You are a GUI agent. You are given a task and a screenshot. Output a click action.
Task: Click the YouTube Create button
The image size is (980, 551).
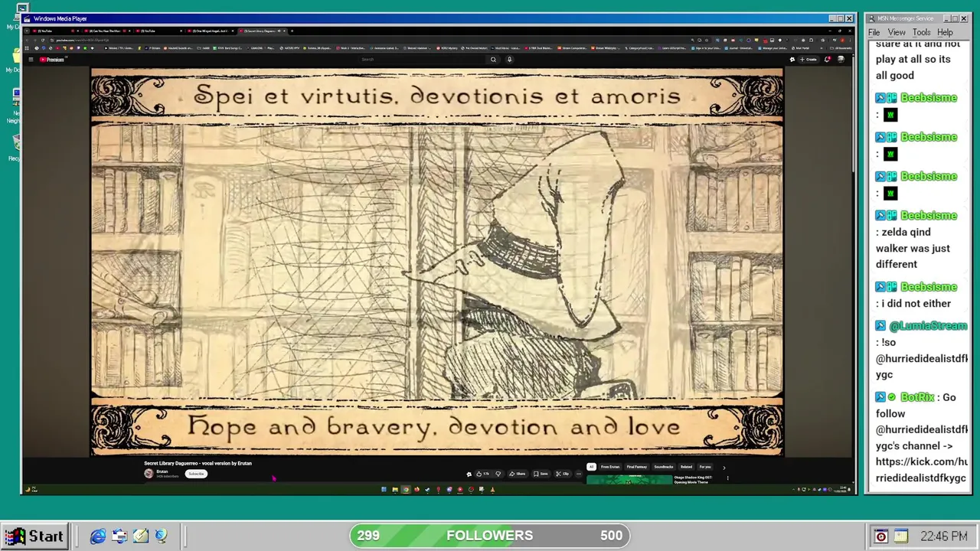(x=808, y=59)
